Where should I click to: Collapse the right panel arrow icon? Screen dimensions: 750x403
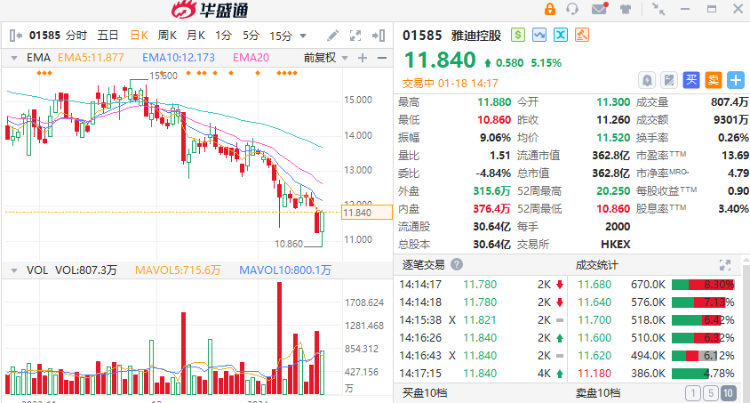tap(379, 35)
